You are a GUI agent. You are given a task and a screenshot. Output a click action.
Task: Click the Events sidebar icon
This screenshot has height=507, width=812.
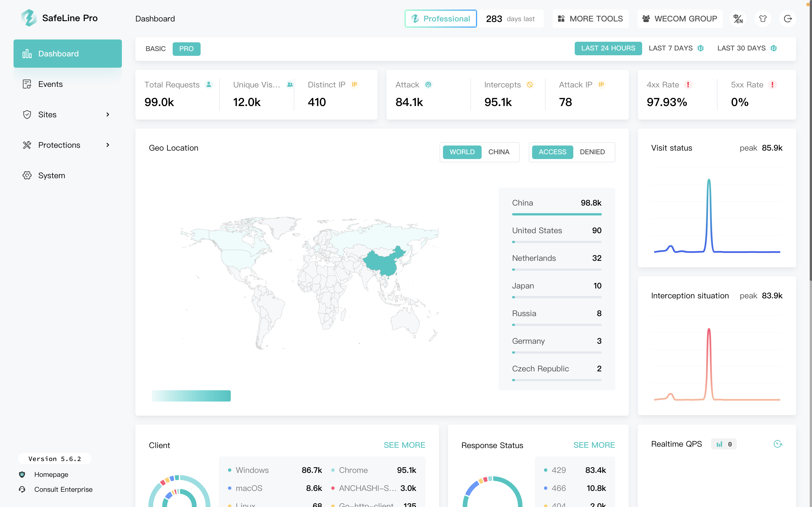27,84
